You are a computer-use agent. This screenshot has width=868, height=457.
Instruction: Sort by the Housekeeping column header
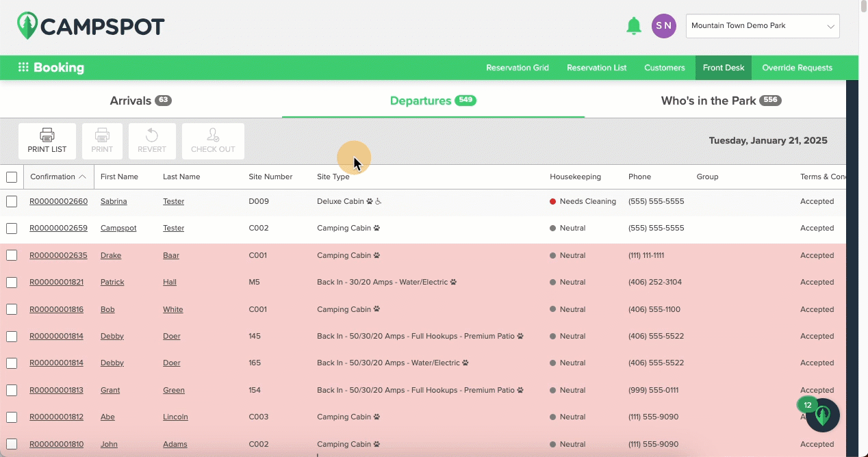pos(575,177)
